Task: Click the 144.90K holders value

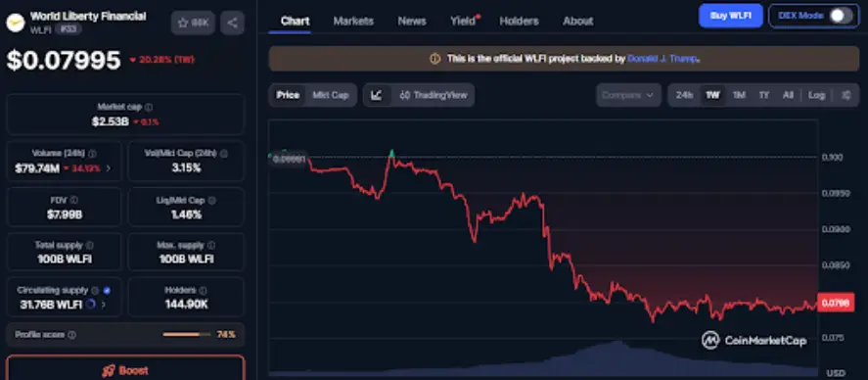Action: (187, 305)
